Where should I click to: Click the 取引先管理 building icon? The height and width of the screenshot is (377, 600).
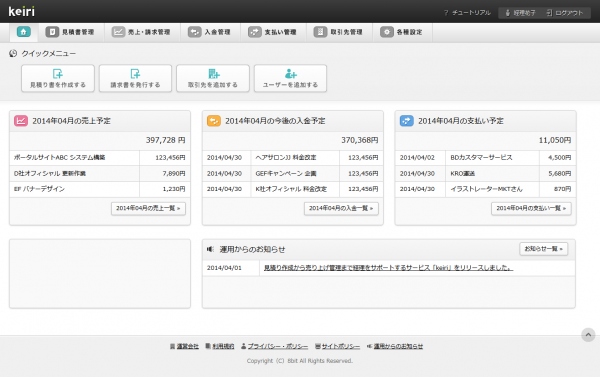tap(320, 32)
